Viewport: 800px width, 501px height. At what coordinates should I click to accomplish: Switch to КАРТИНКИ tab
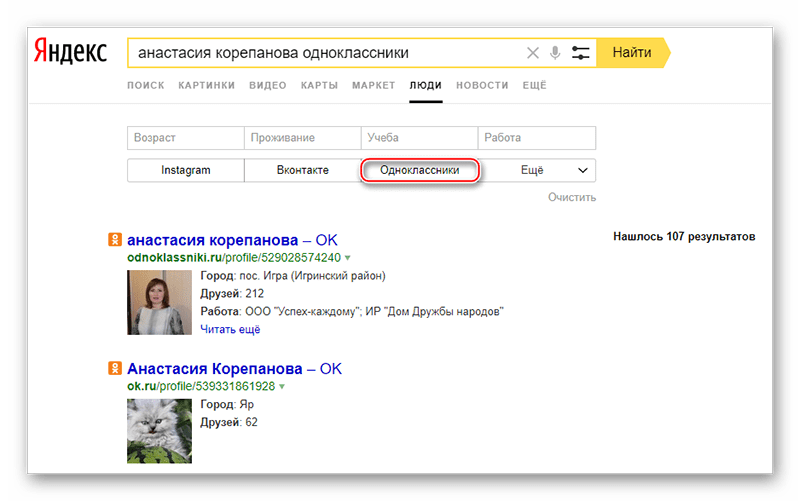[207, 85]
